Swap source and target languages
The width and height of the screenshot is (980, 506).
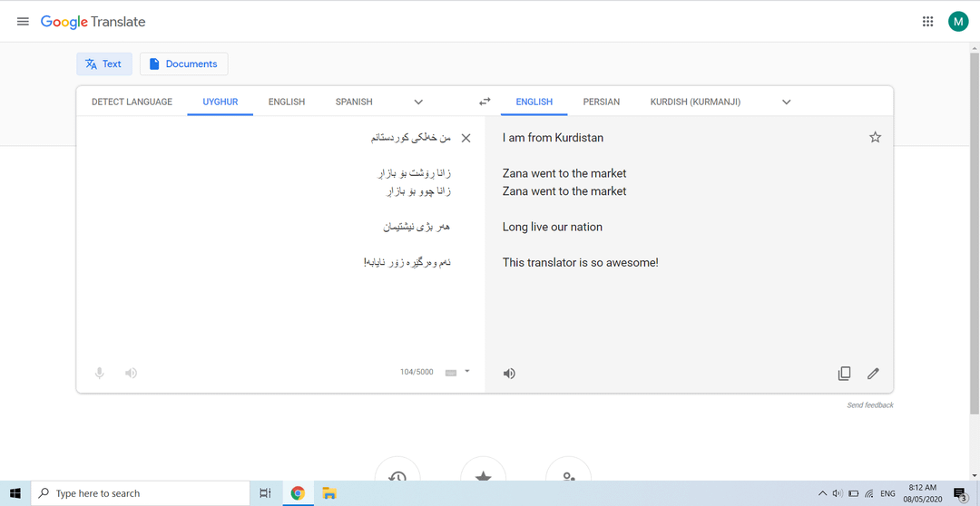pyautogui.click(x=485, y=102)
